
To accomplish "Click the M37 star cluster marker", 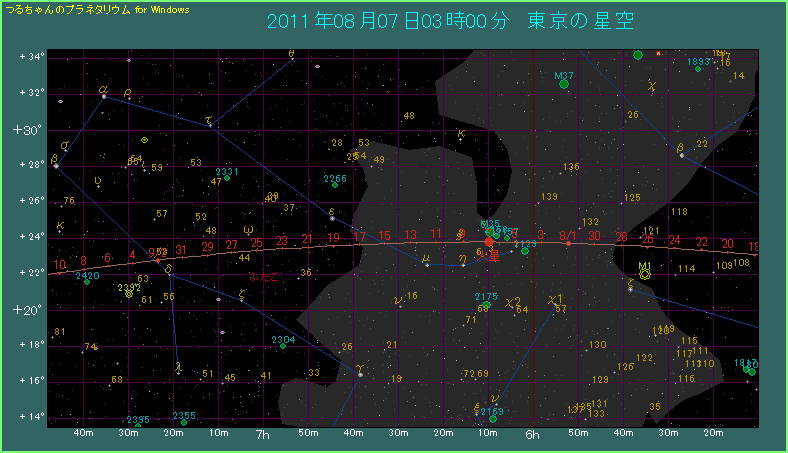I will pos(564,85).
